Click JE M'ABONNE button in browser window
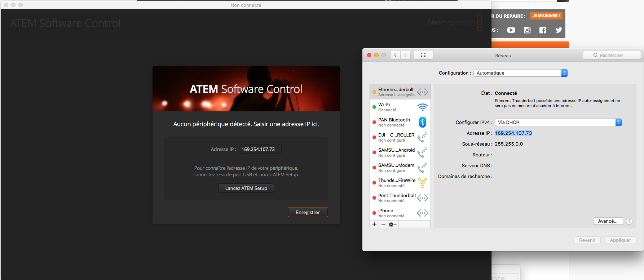Viewport: 644px width, 280px height. pos(546,15)
